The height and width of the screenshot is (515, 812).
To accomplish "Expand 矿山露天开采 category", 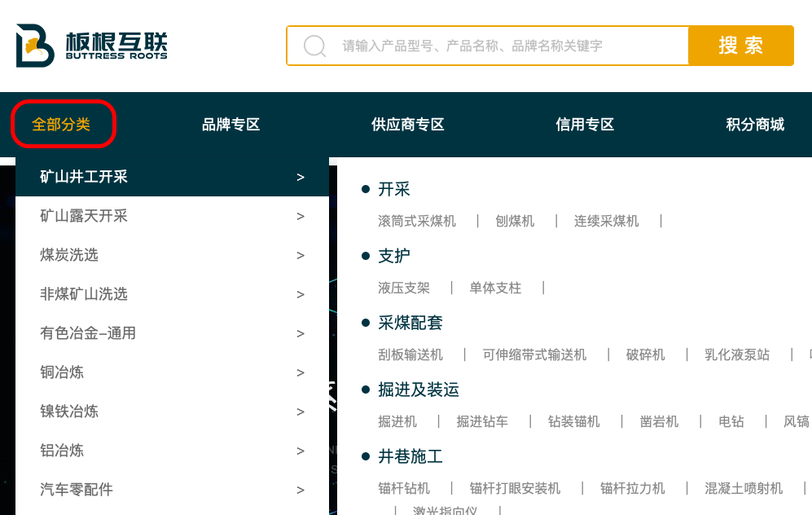I will [x=84, y=216].
